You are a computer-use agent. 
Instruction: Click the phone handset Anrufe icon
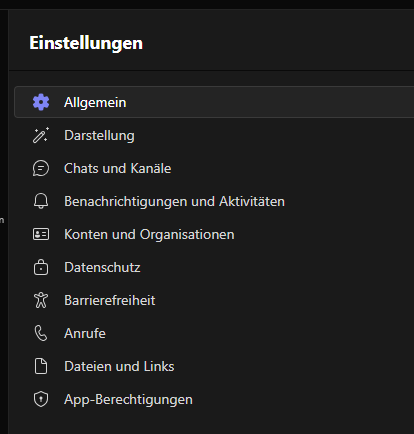(41, 333)
